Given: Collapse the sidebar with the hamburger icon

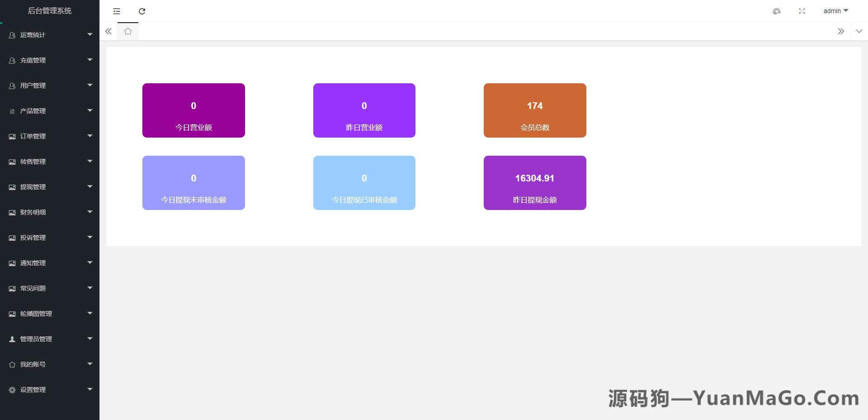Looking at the screenshot, I should (116, 11).
